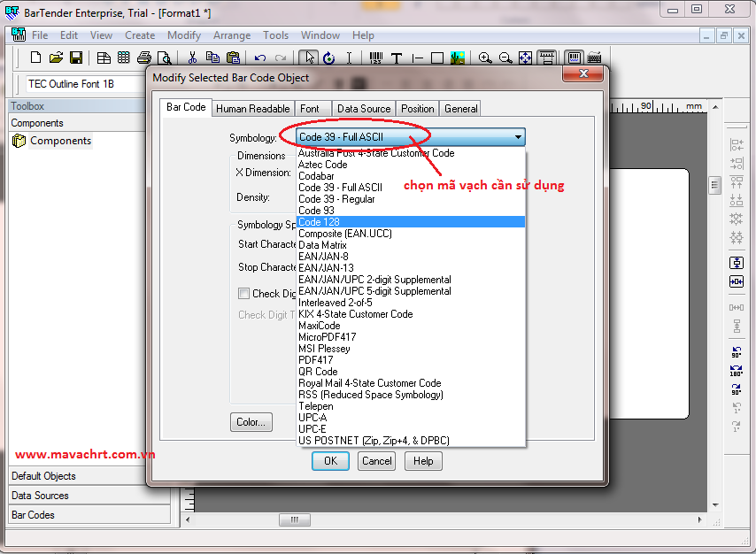
Task: Pick the box drawing tool
Action: (436, 58)
